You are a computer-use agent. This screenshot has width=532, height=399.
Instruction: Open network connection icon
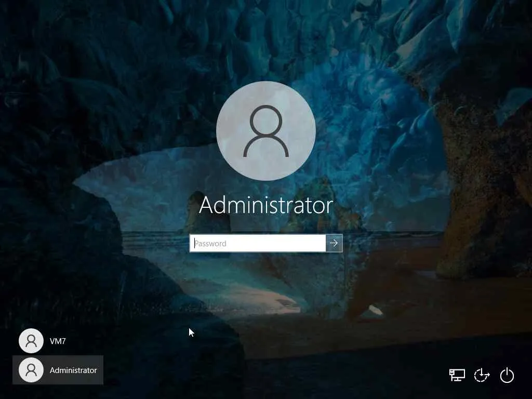(457, 375)
